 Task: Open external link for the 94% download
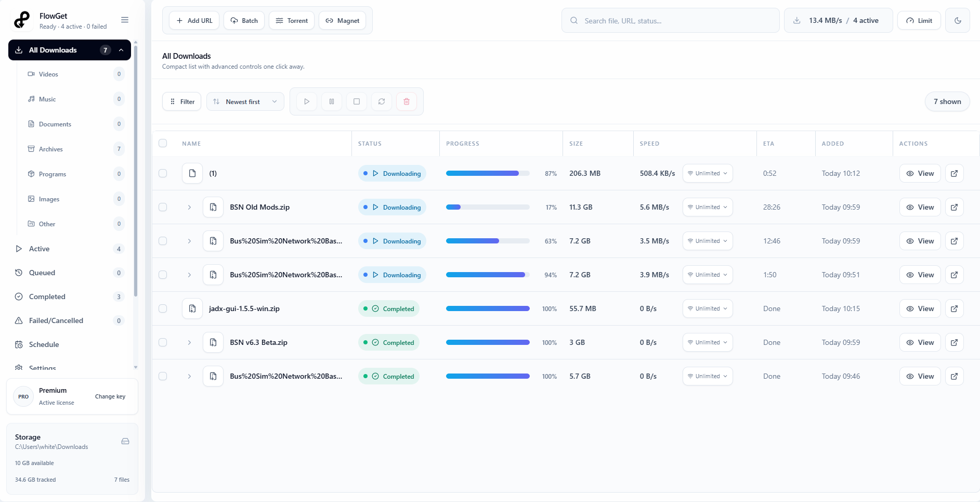[955, 275]
